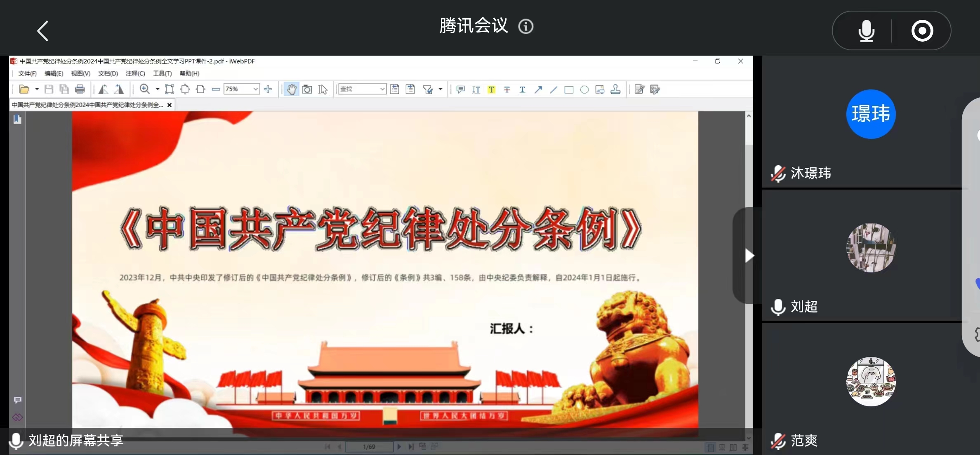Toggle the microphone in top bar
This screenshot has height=455, width=980.
click(866, 31)
